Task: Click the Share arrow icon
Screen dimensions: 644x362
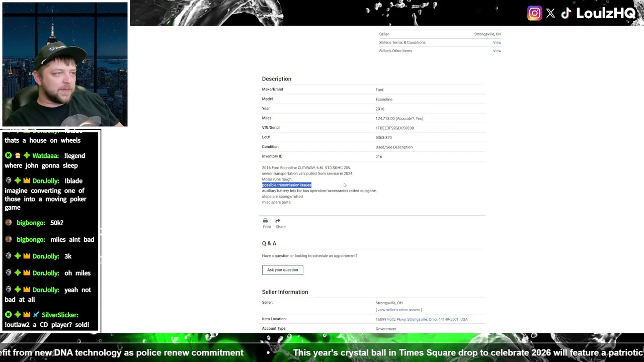Action: coord(278,221)
